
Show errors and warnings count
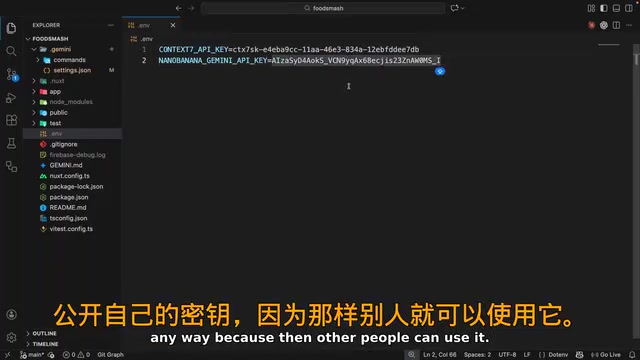[x=76, y=355]
